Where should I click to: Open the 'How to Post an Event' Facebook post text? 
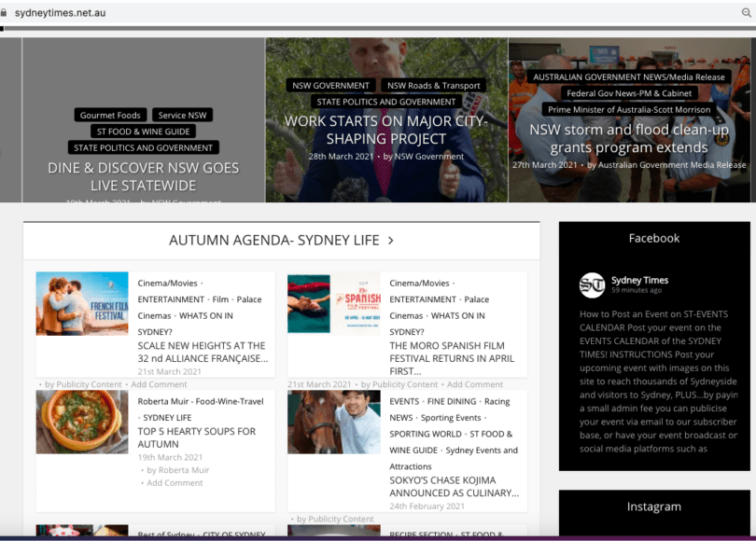(659, 381)
